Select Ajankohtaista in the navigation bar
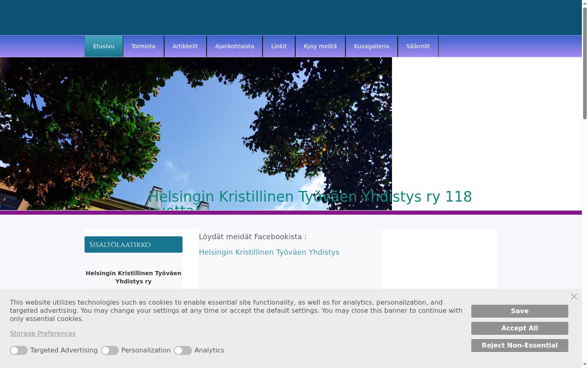Viewport: 588px width, 368px height. (234, 46)
